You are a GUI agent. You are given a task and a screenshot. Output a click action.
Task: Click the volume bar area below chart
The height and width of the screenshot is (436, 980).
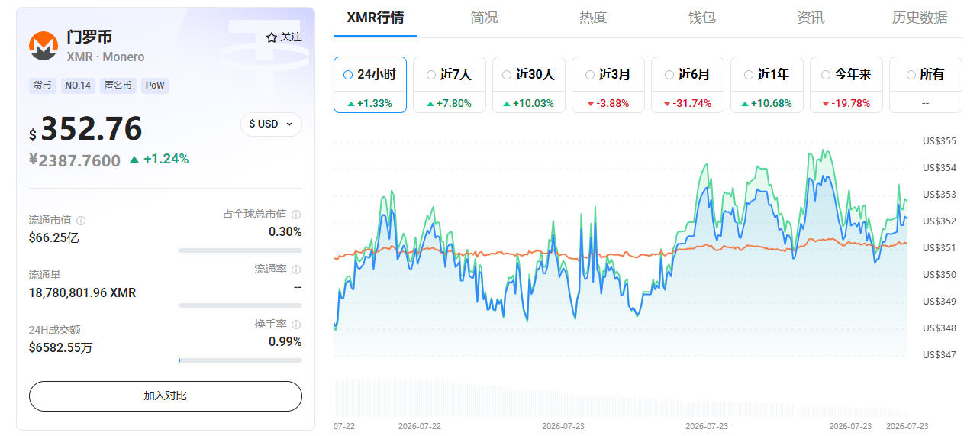coord(620,397)
